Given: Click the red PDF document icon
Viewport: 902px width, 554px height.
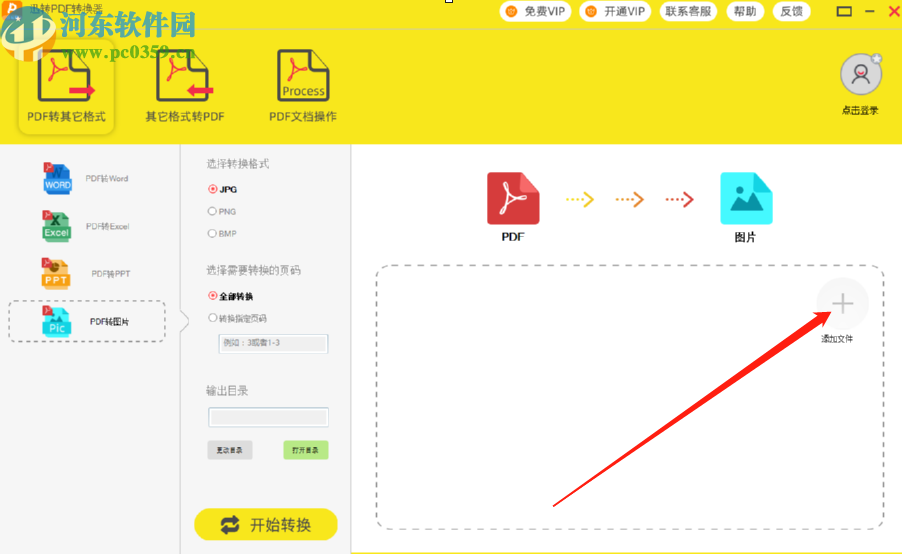Looking at the screenshot, I should click(513, 198).
